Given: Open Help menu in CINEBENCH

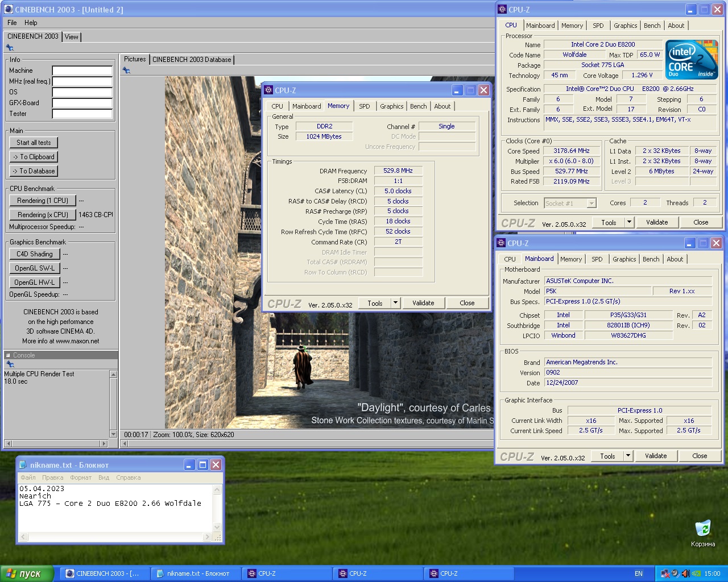Looking at the screenshot, I should pos(31,23).
